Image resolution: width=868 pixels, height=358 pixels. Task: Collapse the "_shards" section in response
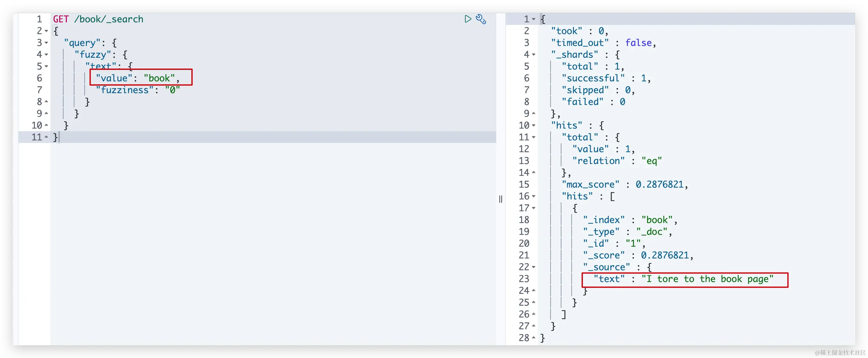pos(534,55)
